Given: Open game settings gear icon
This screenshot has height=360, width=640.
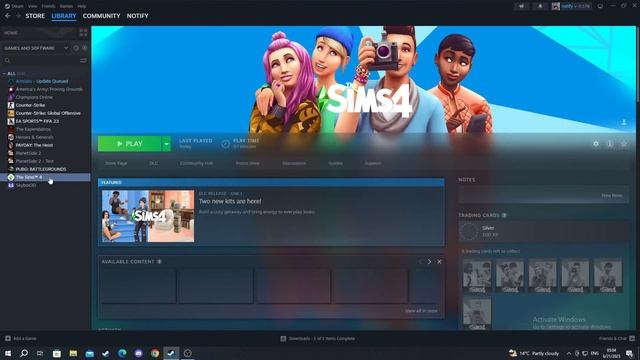Looking at the screenshot, I should coord(596,144).
